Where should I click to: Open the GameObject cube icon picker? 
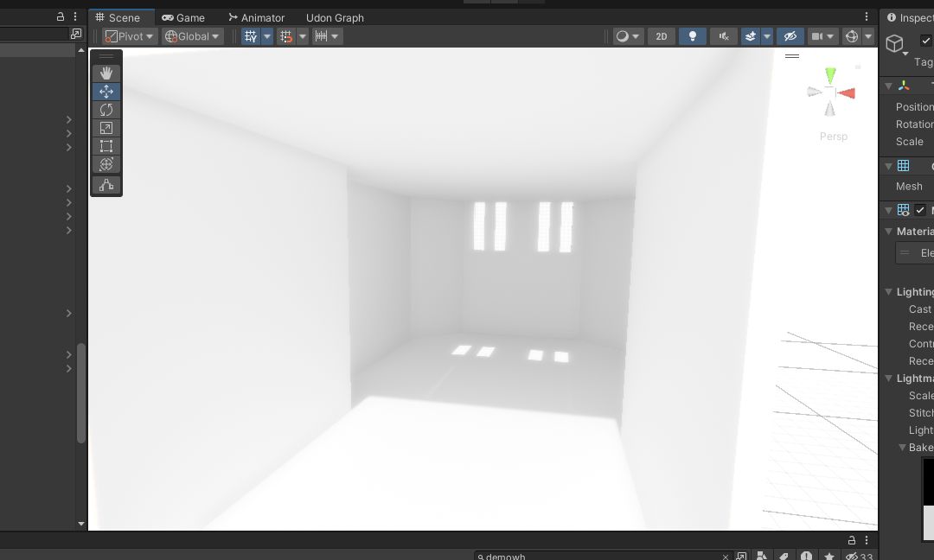coord(896,44)
